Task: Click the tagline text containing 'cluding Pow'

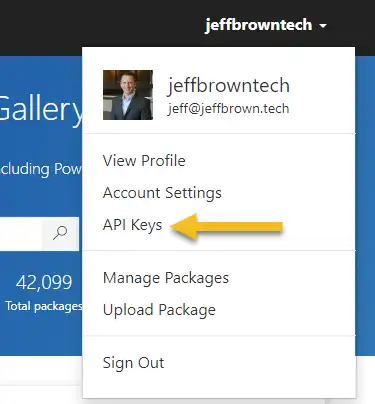Action: [x=41, y=169]
